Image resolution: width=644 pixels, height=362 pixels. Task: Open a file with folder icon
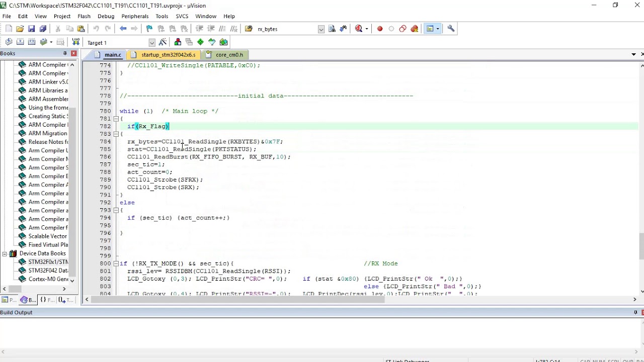tap(20, 29)
